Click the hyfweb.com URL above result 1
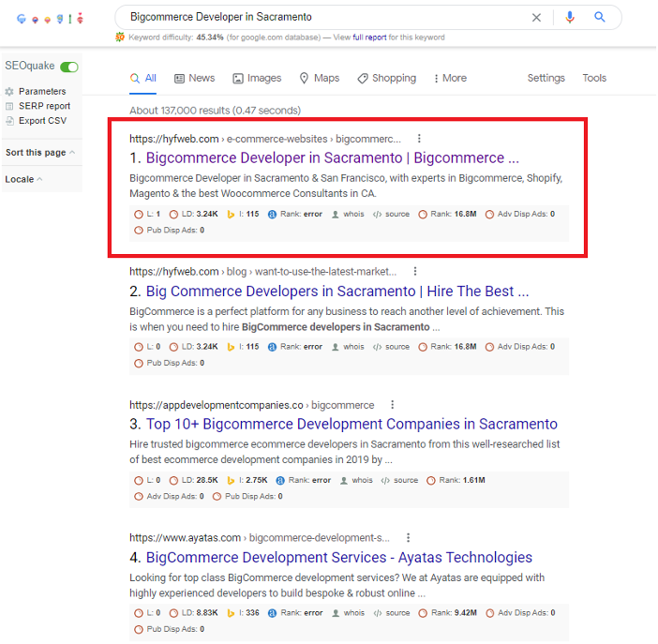This screenshot has height=644, width=658. click(x=174, y=140)
